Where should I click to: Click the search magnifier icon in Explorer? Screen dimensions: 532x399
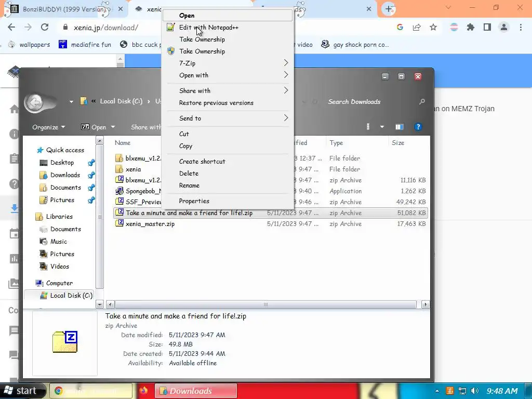coord(422,101)
